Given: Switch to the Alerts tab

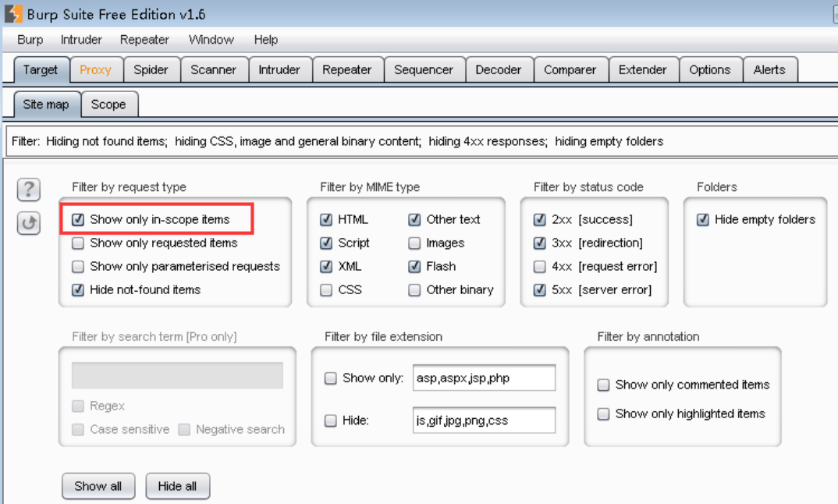Looking at the screenshot, I should coord(769,70).
